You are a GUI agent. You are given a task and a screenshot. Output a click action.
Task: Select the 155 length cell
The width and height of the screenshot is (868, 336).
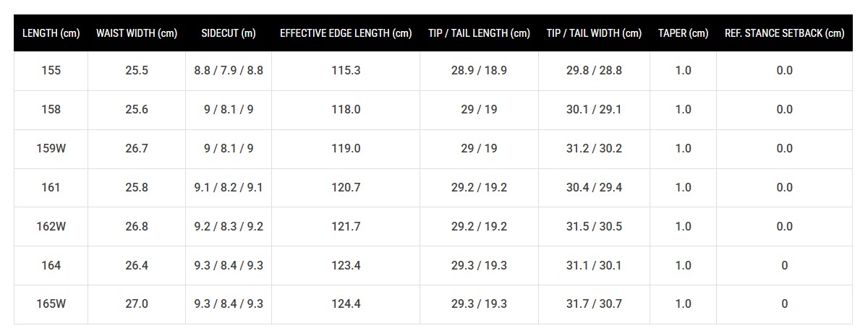point(51,71)
